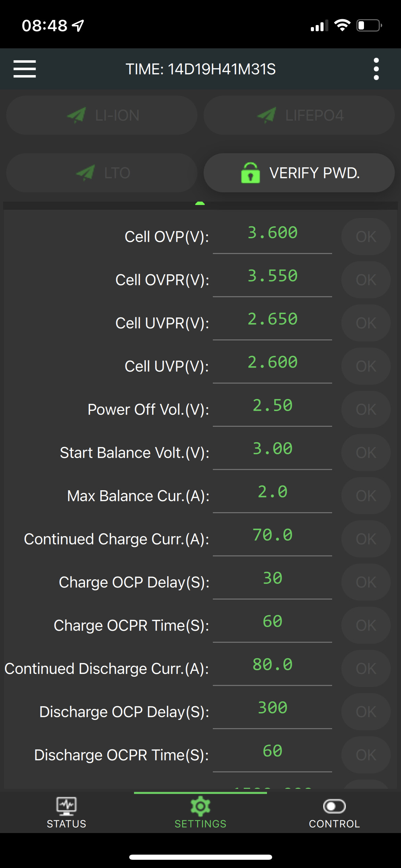
Task: Tap OK next to Charge OCP Delay
Action: click(366, 582)
